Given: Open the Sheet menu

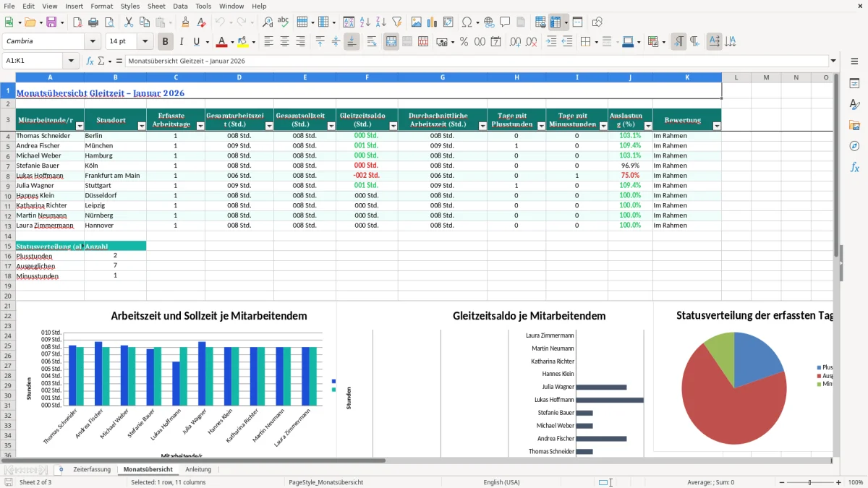Looking at the screenshot, I should (156, 6).
